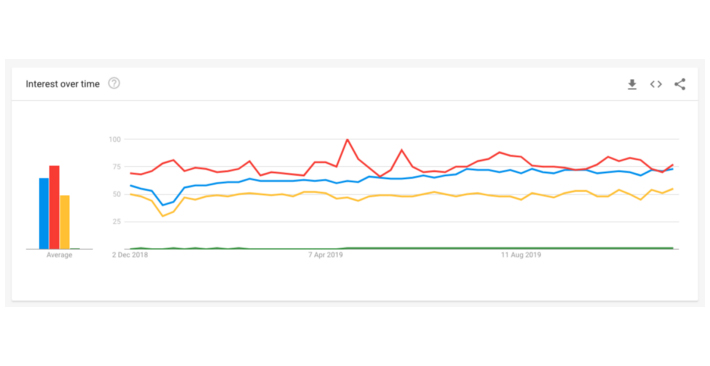Click the '2 Dec 2018' axis label
The height and width of the screenshot is (366, 710).
[130, 255]
